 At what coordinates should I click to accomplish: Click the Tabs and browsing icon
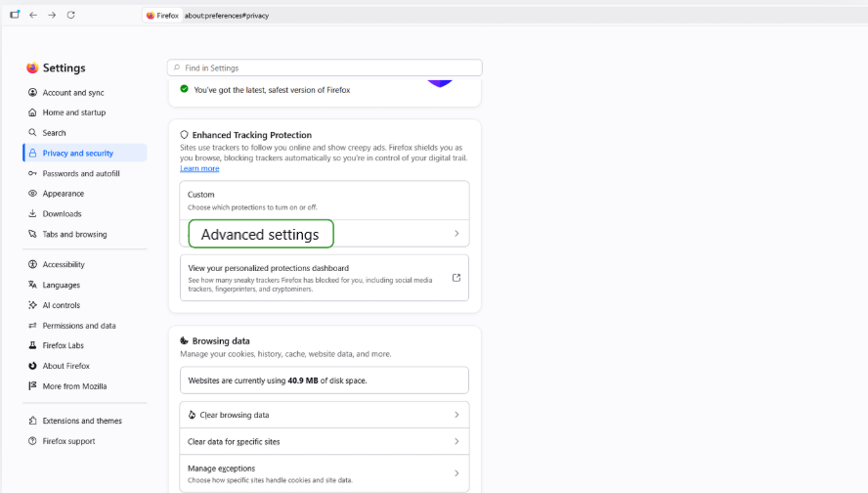(x=32, y=235)
